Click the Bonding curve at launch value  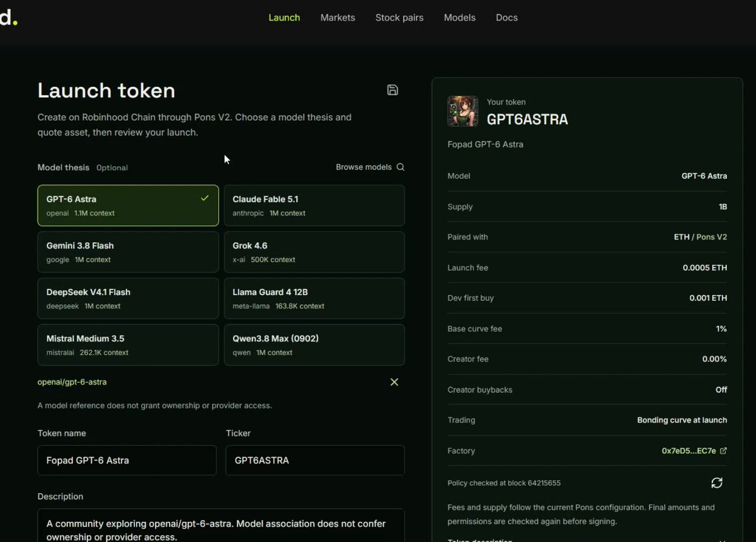pos(682,420)
